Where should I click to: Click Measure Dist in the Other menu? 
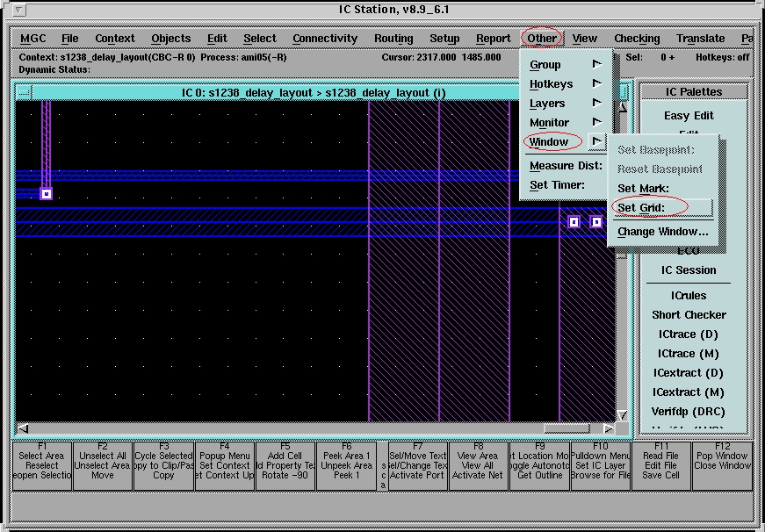click(565, 166)
